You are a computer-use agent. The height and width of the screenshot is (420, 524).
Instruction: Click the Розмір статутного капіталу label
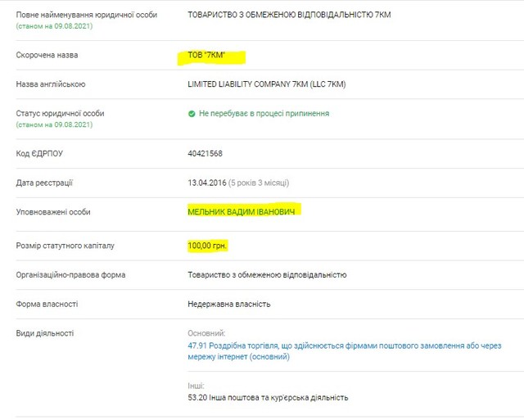click(65, 246)
